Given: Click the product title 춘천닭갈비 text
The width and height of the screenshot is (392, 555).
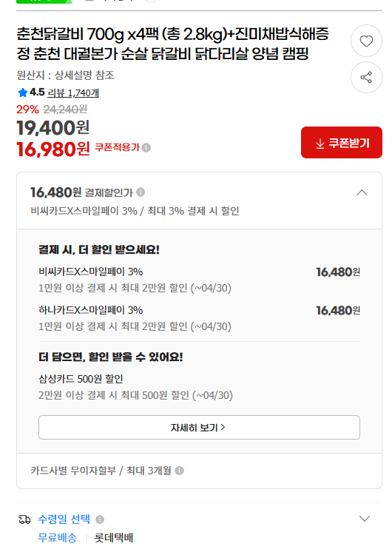Looking at the screenshot, I should click(172, 44).
